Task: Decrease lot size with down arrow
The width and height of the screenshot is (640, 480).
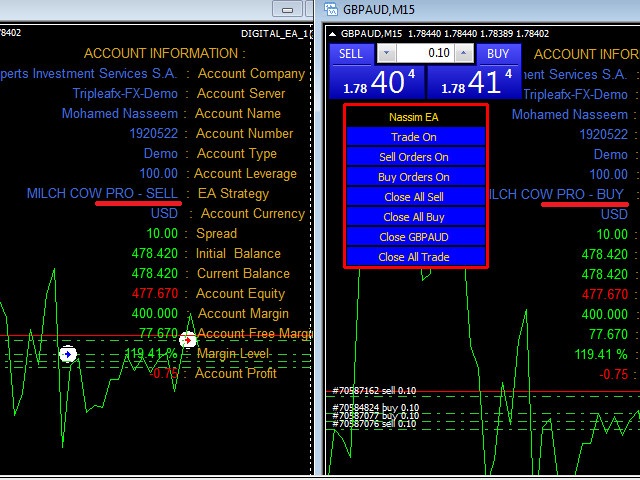Action: [x=386, y=53]
